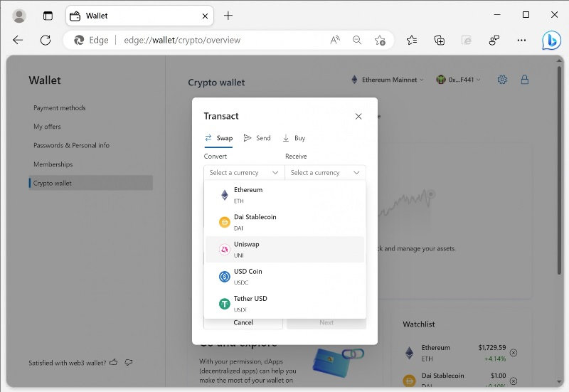
Task: Open the Ethereum Mainnet network selector
Action: click(x=388, y=80)
